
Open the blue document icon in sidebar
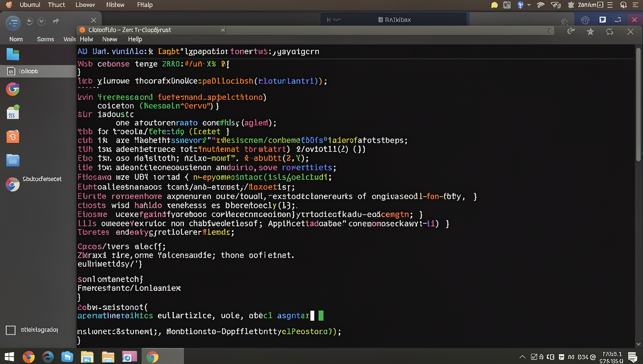coord(13,160)
